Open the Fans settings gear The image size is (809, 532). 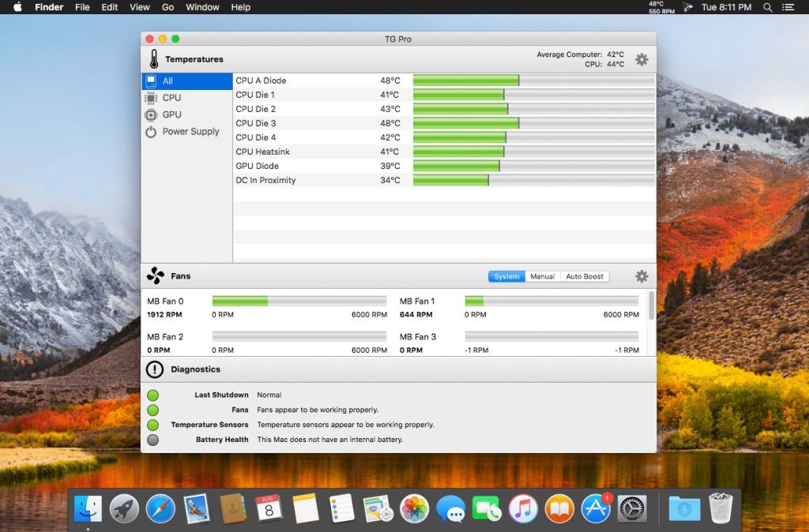tap(642, 276)
